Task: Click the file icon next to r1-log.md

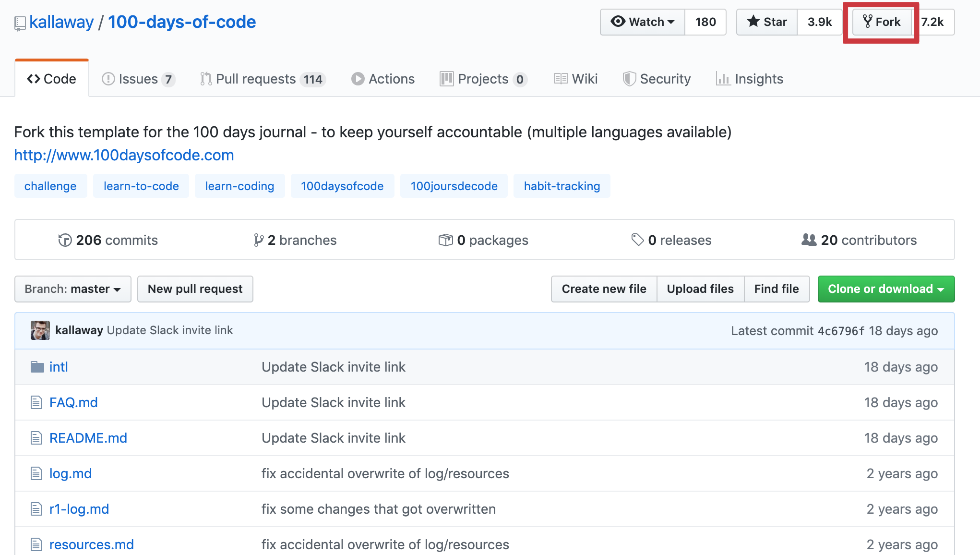Action: (36, 509)
